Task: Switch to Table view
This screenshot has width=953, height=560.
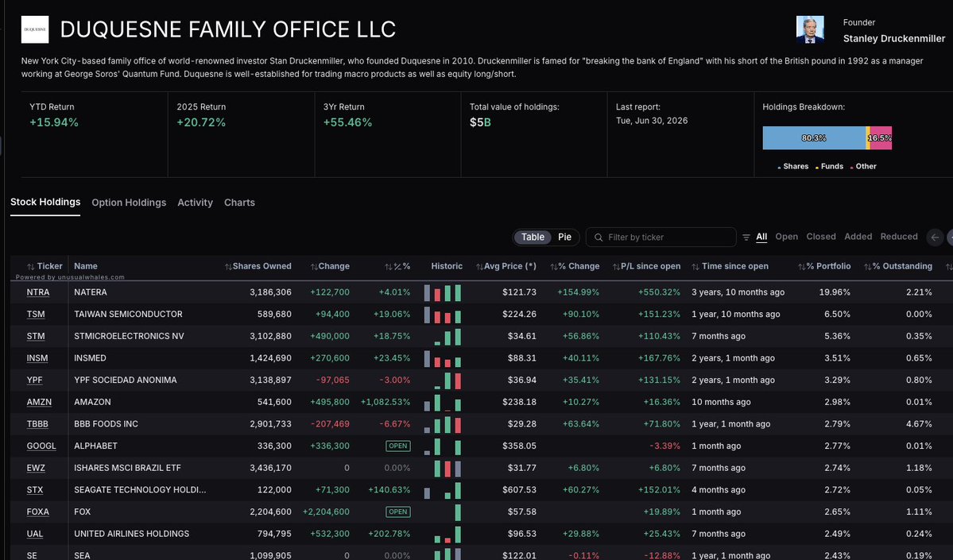Action: click(533, 238)
